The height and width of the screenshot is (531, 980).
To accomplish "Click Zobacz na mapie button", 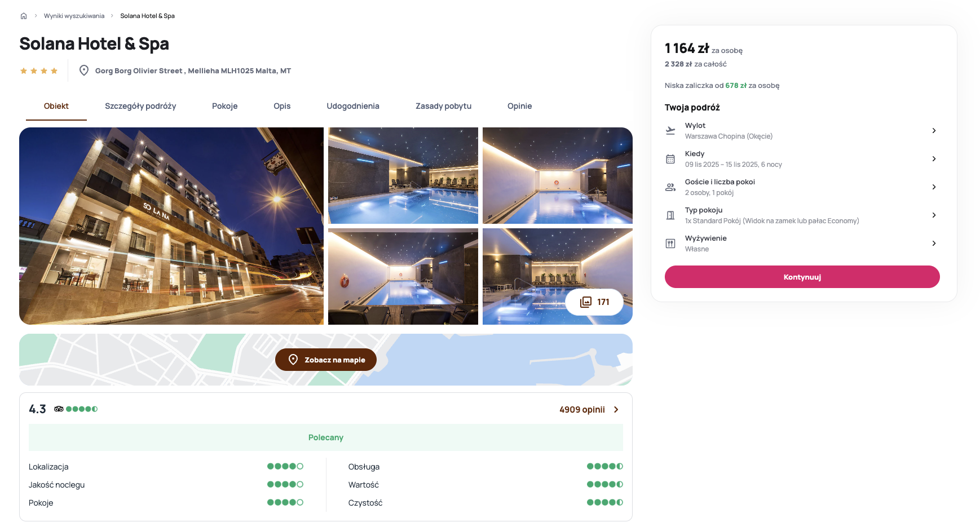I will 326,360.
